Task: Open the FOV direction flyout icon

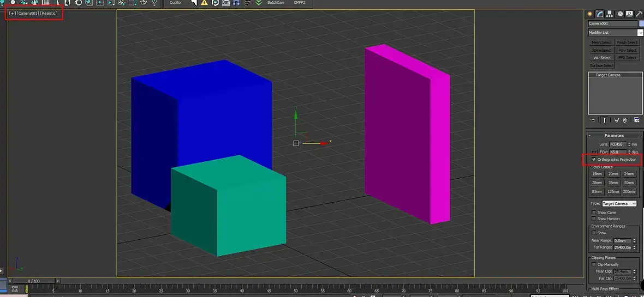Action: pyautogui.click(x=594, y=152)
